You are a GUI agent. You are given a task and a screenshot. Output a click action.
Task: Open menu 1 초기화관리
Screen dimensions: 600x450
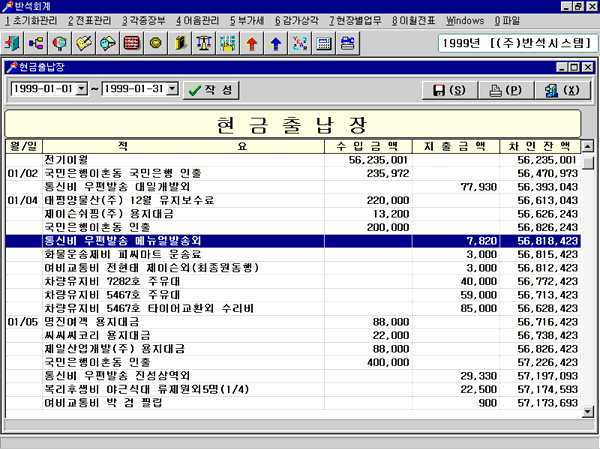point(31,21)
